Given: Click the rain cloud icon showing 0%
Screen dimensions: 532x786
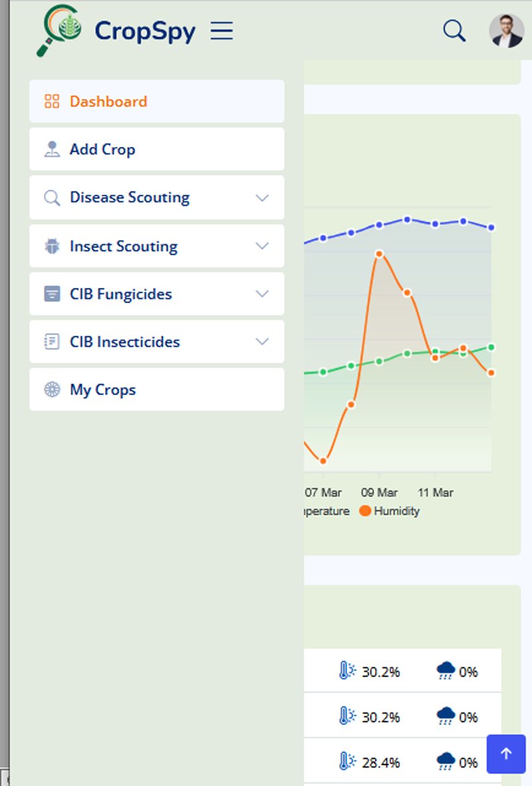Looking at the screenshot, I should click(x=448, y=670).
